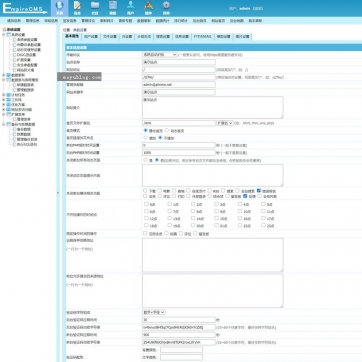362x362 pixels.
Task: Open the globe System icon in header
Action: (x=59, y=8)
